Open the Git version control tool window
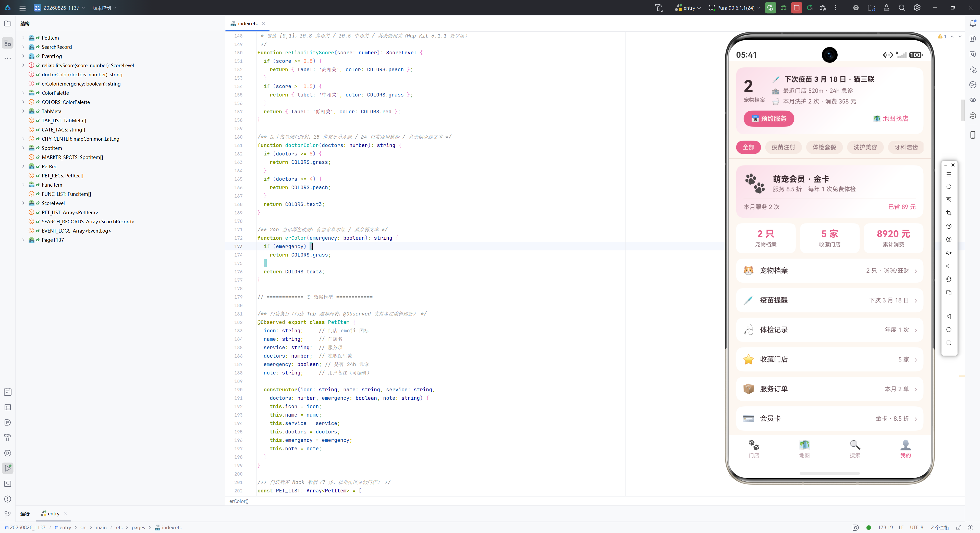The height and width of the screenshot is (533, 980). tap(8, 514)
